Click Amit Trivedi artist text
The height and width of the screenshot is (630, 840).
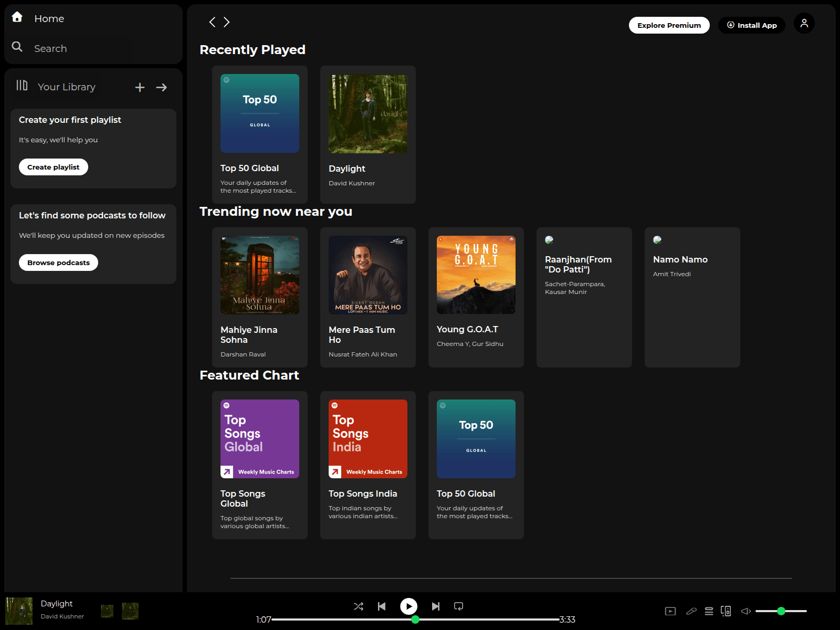pyautogui.click(x=672, y=274)
